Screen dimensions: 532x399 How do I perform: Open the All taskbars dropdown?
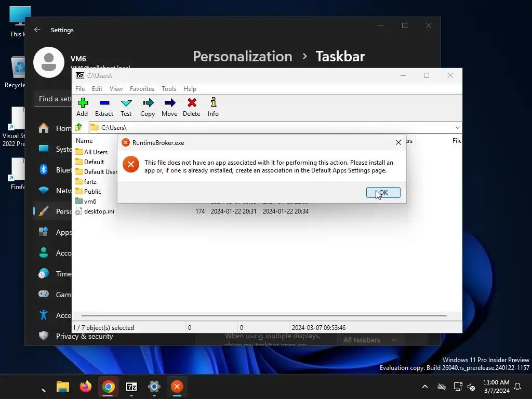tap(369, 340)
